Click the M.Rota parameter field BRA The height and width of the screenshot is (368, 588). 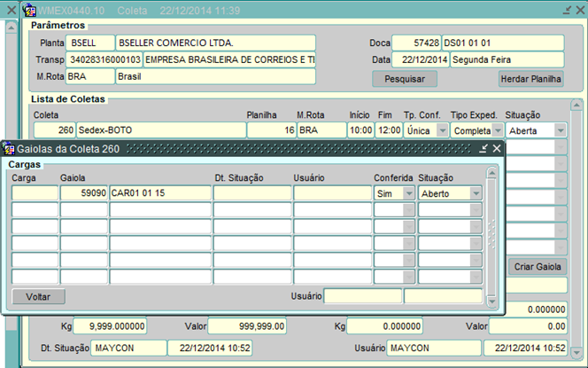point(90,76)
